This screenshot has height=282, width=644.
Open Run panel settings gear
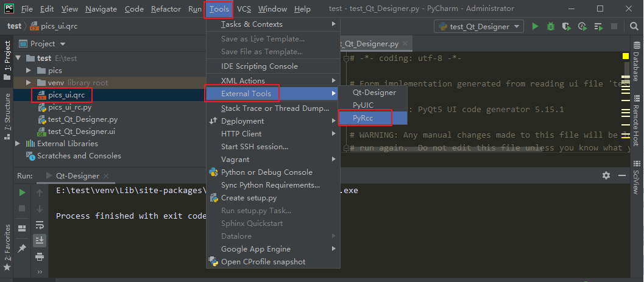click(x=606, y=175)
